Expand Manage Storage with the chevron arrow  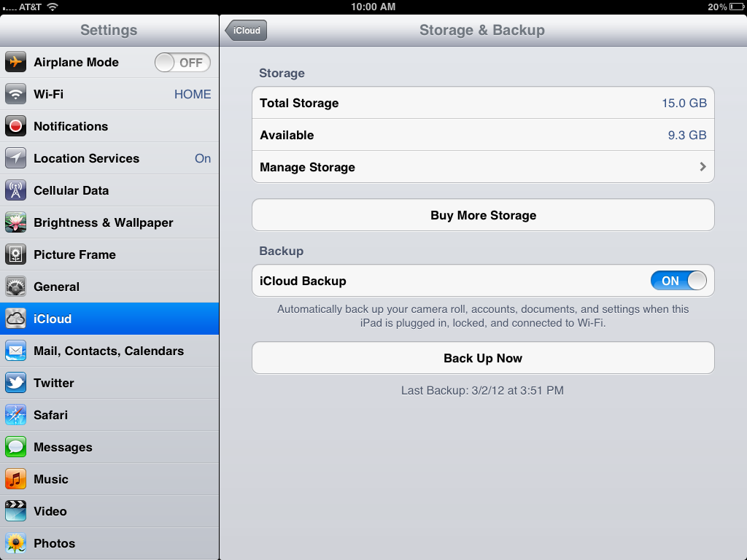703,167
